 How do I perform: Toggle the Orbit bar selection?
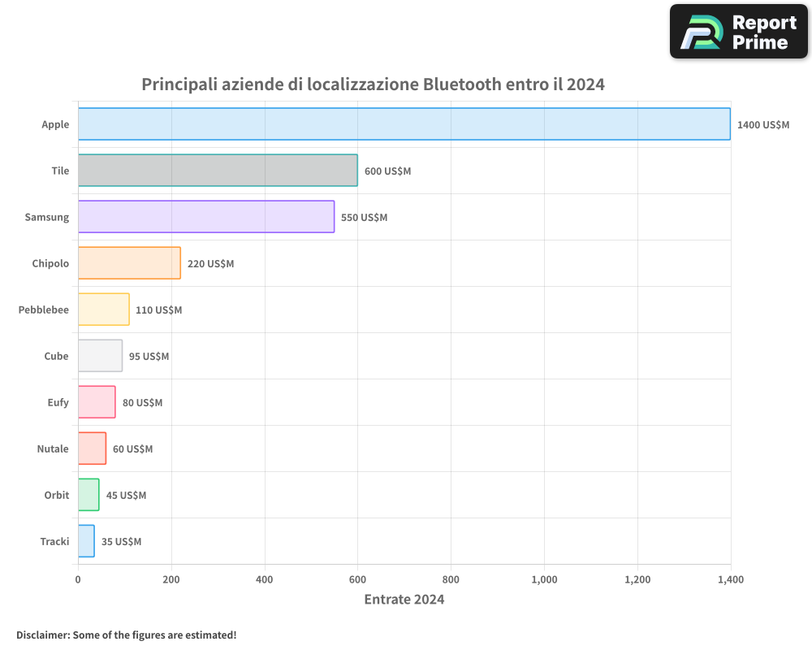(88, 495)
